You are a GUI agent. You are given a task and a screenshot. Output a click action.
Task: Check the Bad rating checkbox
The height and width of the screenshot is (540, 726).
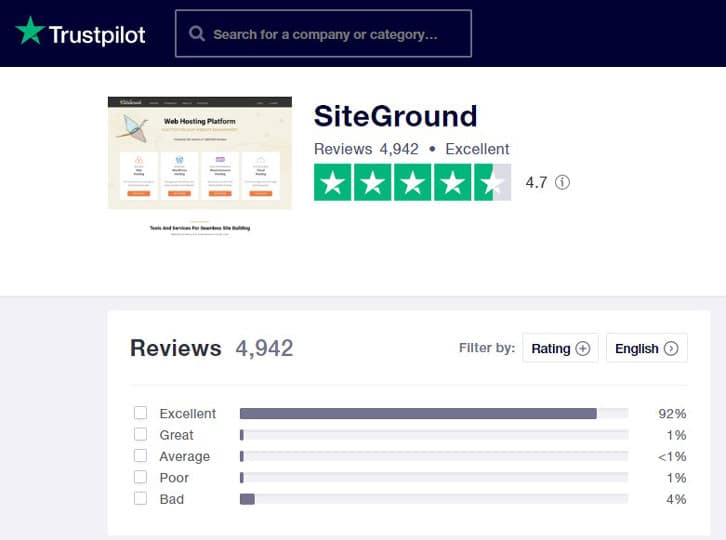pos(140,498)
